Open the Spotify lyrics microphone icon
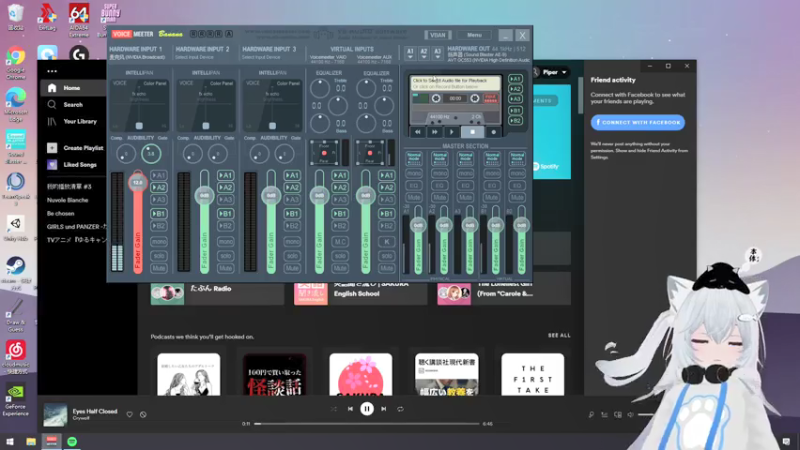The height and width of the screenshot is (450, 800). 591,415
